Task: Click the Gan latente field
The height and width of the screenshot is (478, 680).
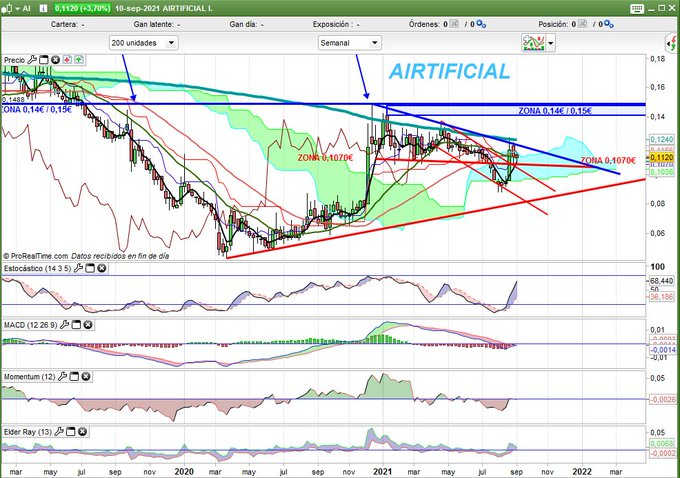Action: pyautogui.click(x=157, y=24)
